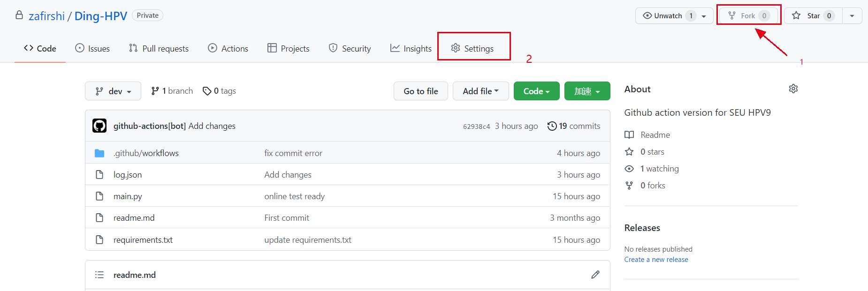
Task: Open the Insights tab
Action: (411, 48)
